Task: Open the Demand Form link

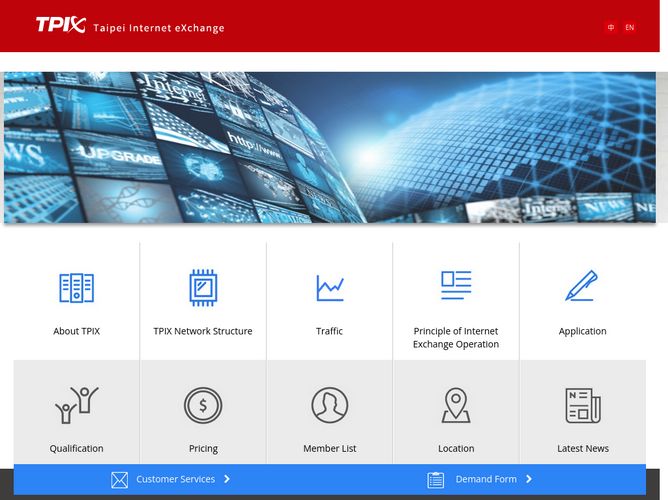Action: click(486, 479)
